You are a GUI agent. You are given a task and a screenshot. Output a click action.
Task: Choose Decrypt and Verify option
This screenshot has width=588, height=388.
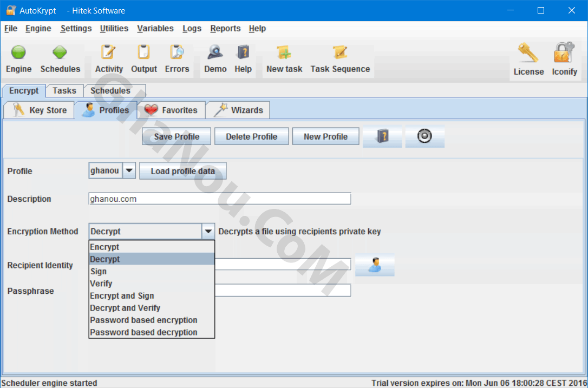pos(152,308)
